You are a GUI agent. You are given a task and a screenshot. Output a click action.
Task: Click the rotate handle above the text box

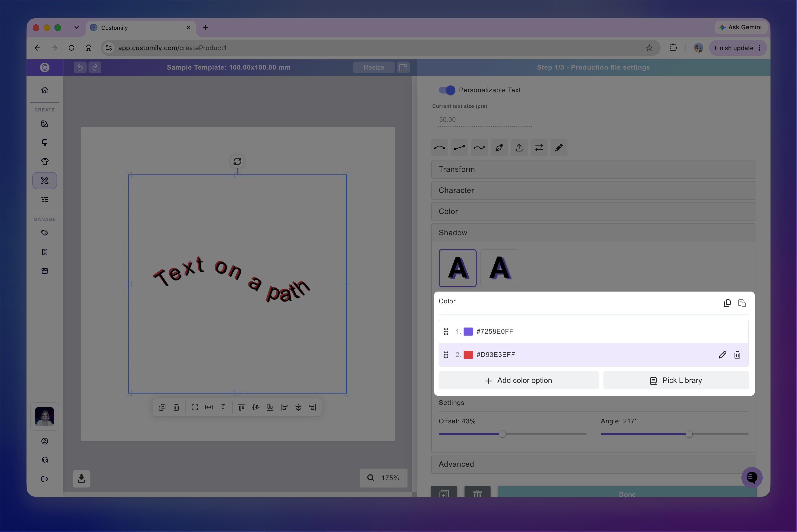tap(237, 161)
